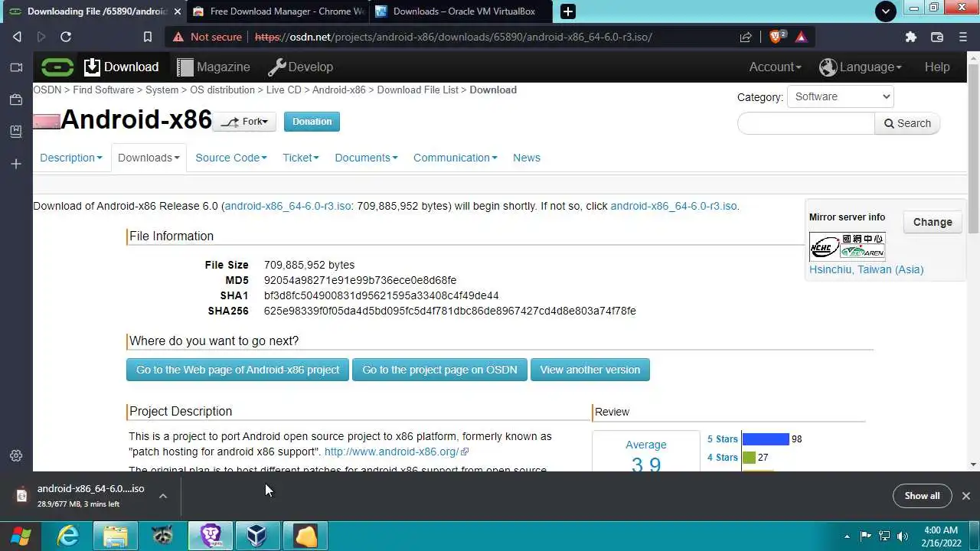Click the Help link in header
Viewport: 980px width, 551px height.
click(937, 67)
